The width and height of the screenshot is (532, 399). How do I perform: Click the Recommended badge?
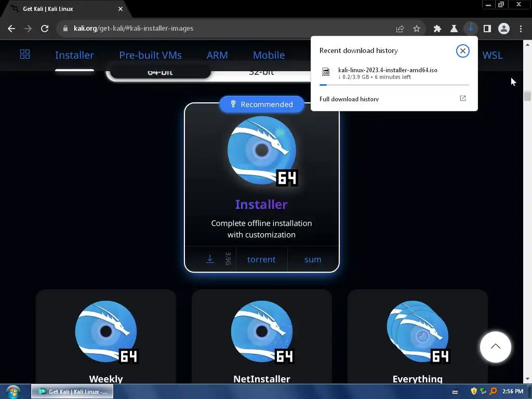tap(262, 104)
